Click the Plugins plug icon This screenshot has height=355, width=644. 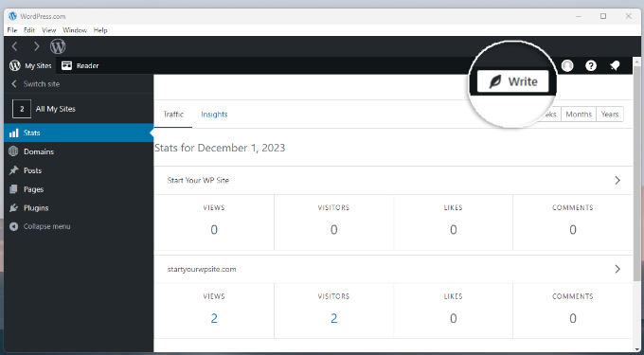14,208
